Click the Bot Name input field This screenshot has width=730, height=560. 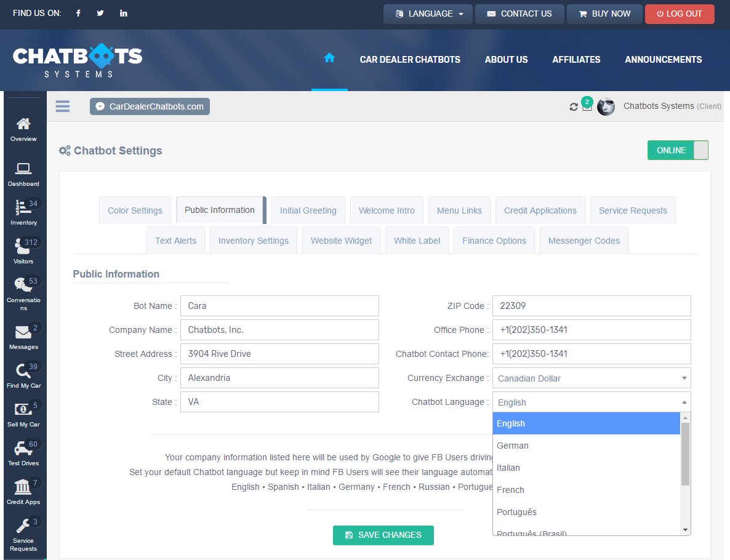click(280, 306)
